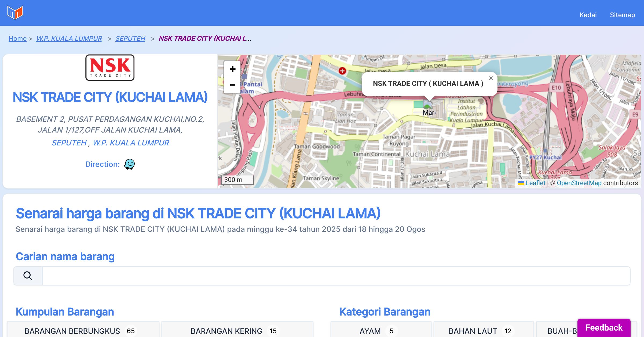
Task: Zoom in on the map
Action: click(x=232, y=69)
